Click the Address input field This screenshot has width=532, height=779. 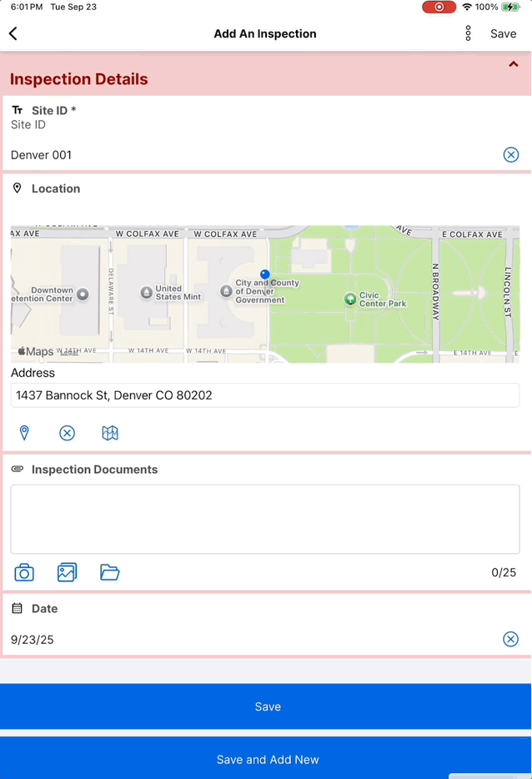tap(265, 395)
